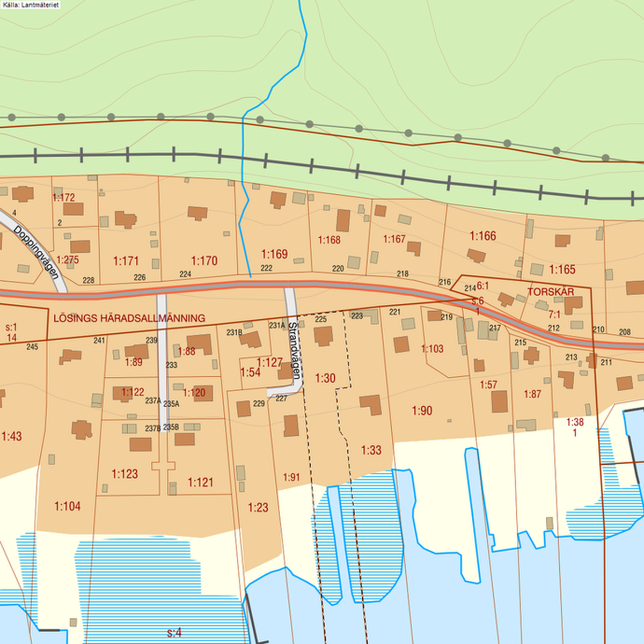
Task: Pick parcel label '1:127'
Action: tap(269, 362)
